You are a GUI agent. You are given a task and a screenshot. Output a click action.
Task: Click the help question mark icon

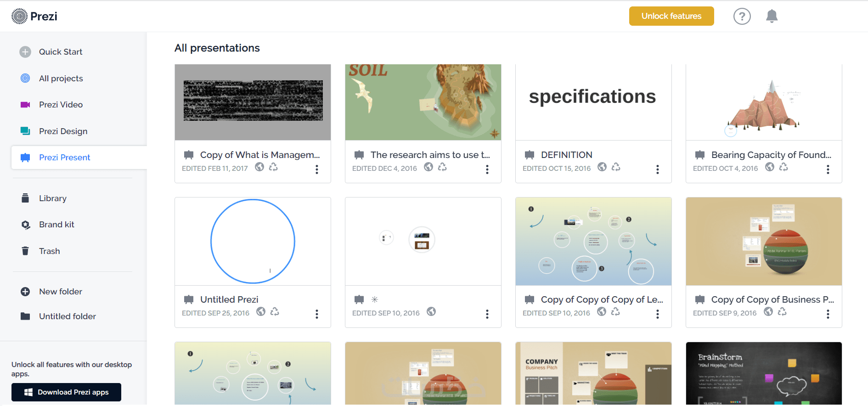742,17
